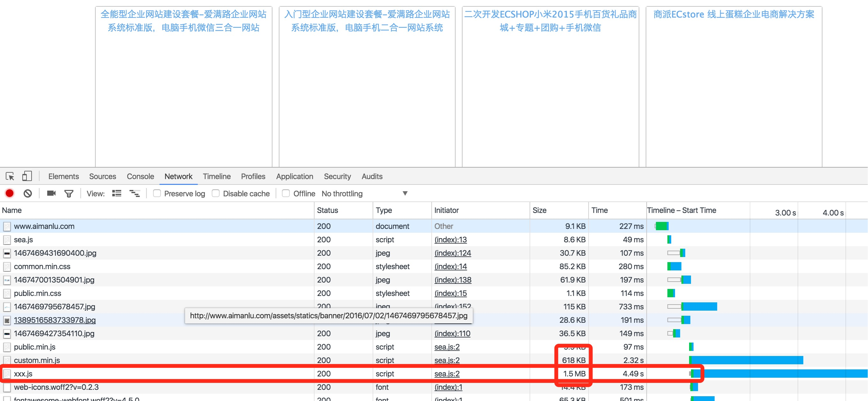Click the capture screenshots camera icon

pyautogui.click(x=51, y=193)
